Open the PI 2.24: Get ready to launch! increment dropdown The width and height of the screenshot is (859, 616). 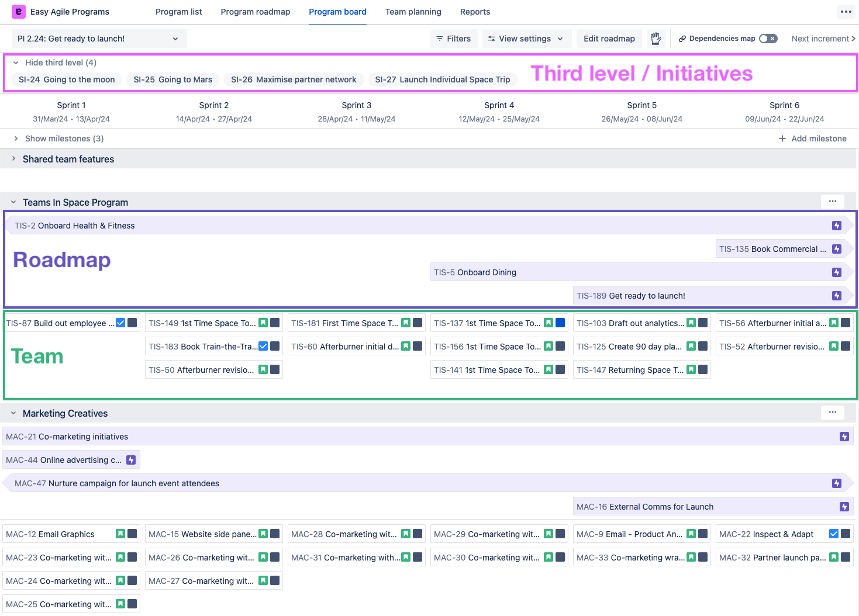(x=99, y=39)
